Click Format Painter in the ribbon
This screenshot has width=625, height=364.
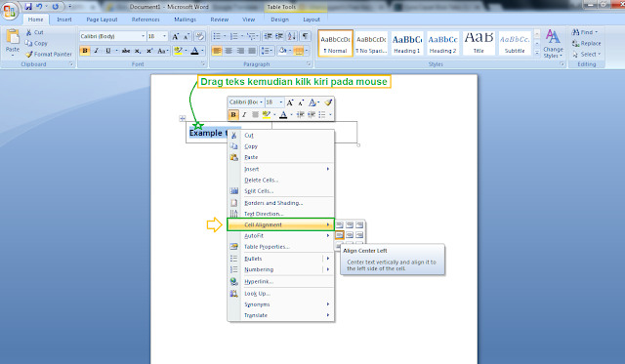pos(49,54)
